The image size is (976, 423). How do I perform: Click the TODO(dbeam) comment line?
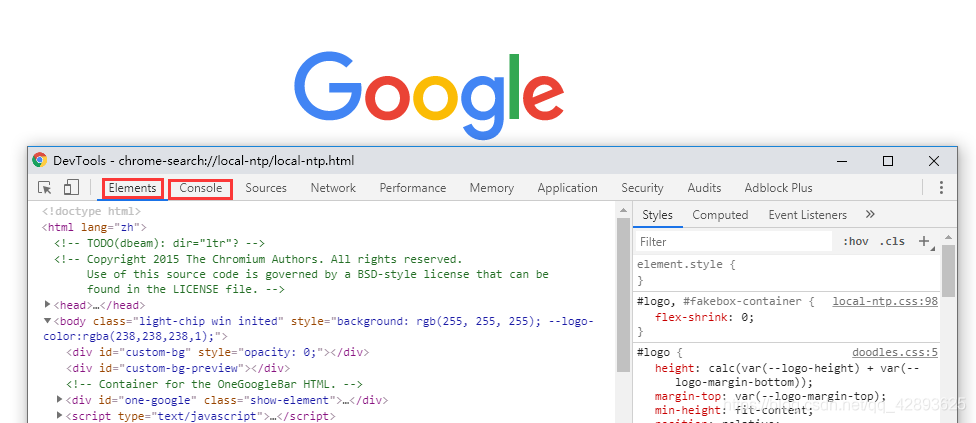[x=159, y=243]
